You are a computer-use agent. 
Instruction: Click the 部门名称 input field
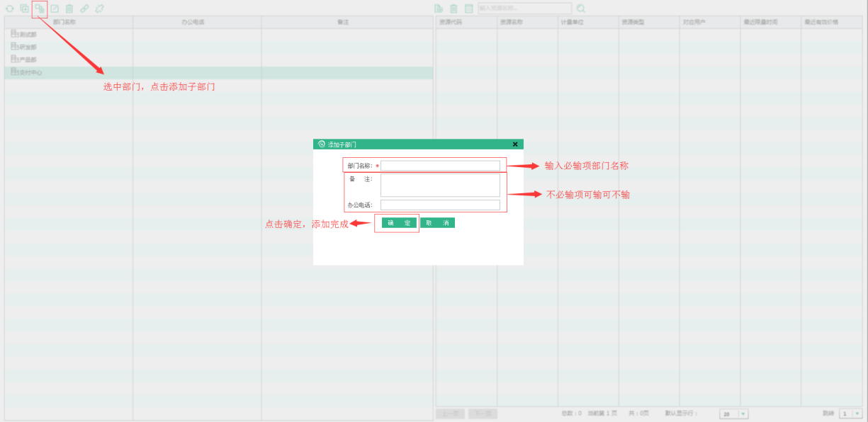click(440, 166)
